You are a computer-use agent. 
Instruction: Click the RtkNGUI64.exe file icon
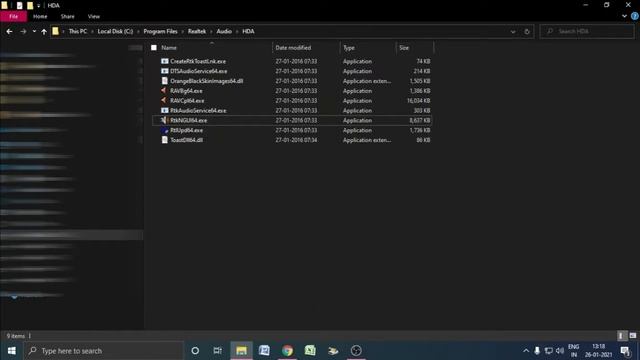point(164,120)
